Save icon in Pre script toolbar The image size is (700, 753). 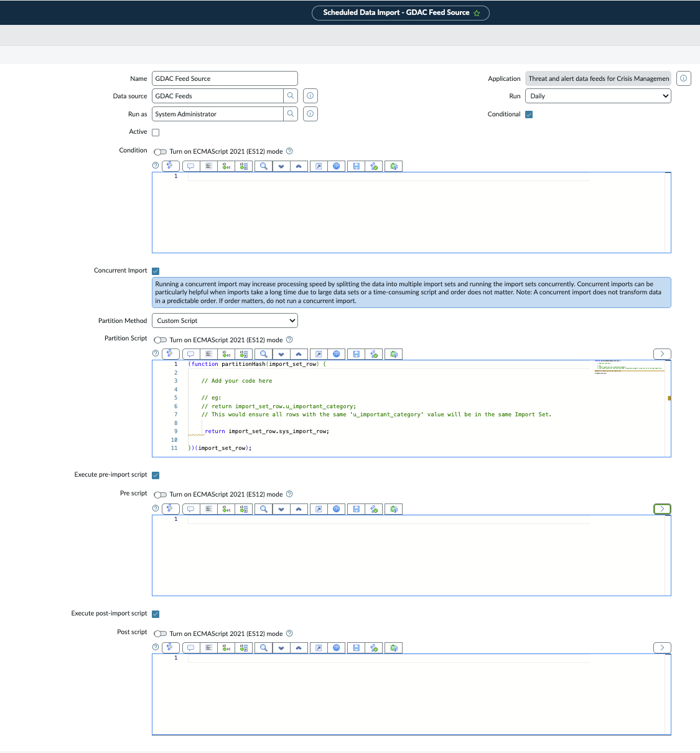(356, 509)
